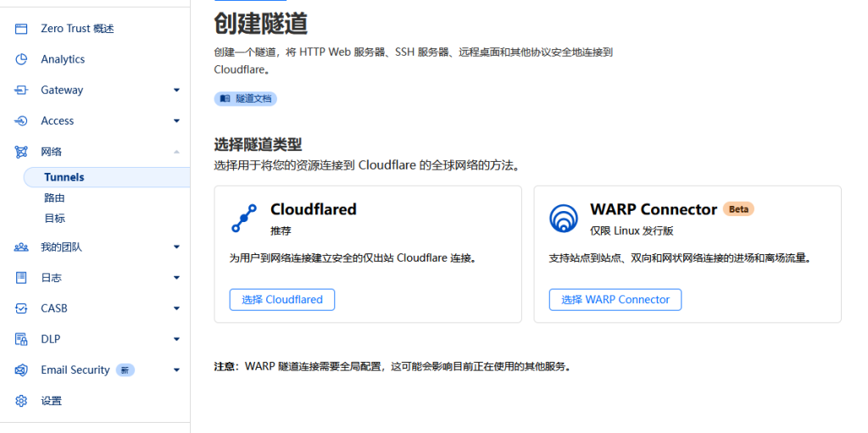Click the WARP Connector card title
Viewport: 868px width, 433px height.
point(654,209)
